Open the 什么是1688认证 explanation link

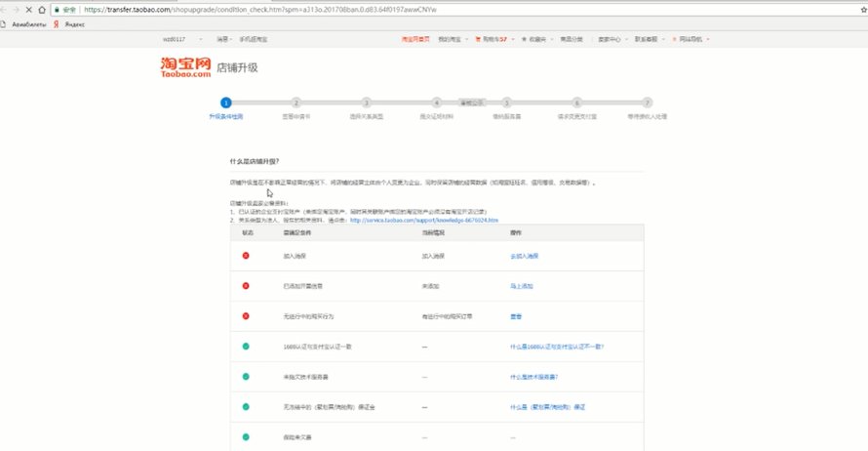pyautogui.click(x=557, y=347)
